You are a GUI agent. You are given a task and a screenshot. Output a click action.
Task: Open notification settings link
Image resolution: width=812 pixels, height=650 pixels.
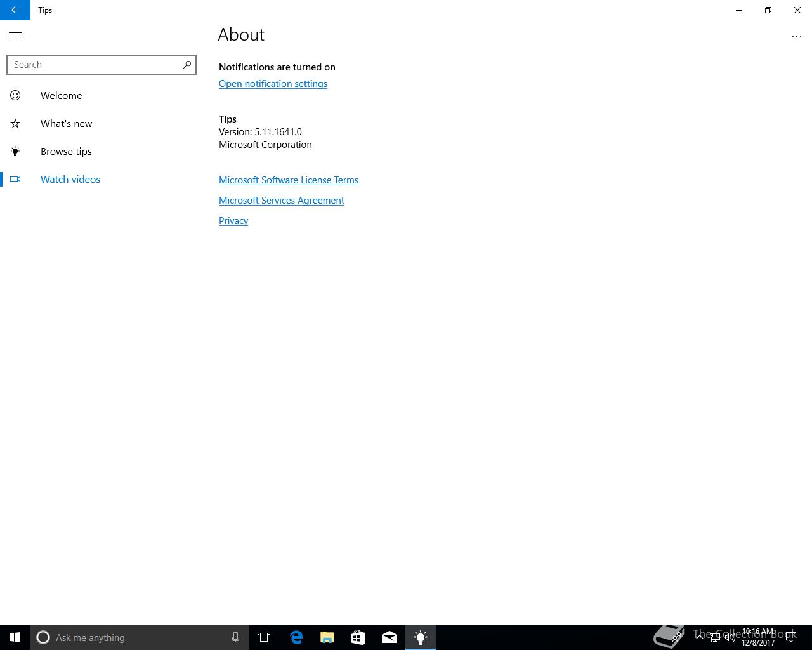tap(273, 84)
